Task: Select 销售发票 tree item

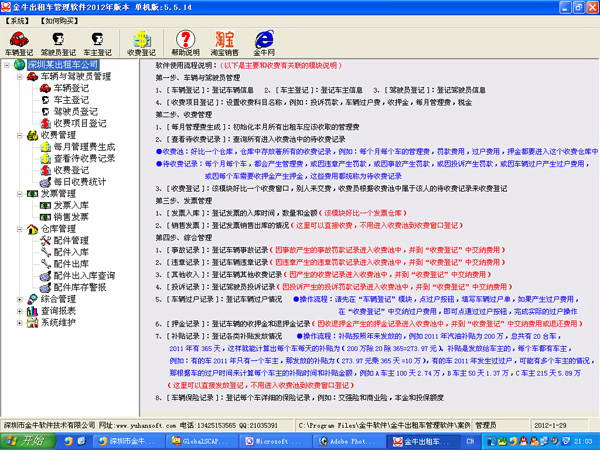Action: pyautogui.click(x=71, y=217)
